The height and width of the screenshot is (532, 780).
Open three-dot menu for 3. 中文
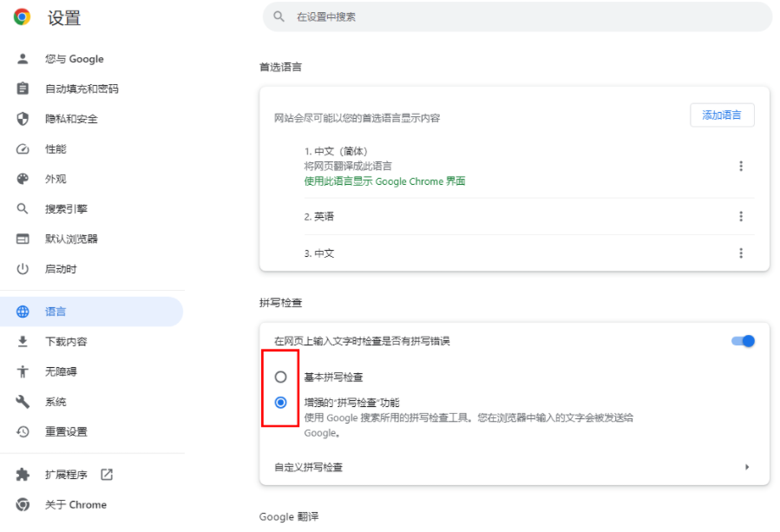(741, 253)
